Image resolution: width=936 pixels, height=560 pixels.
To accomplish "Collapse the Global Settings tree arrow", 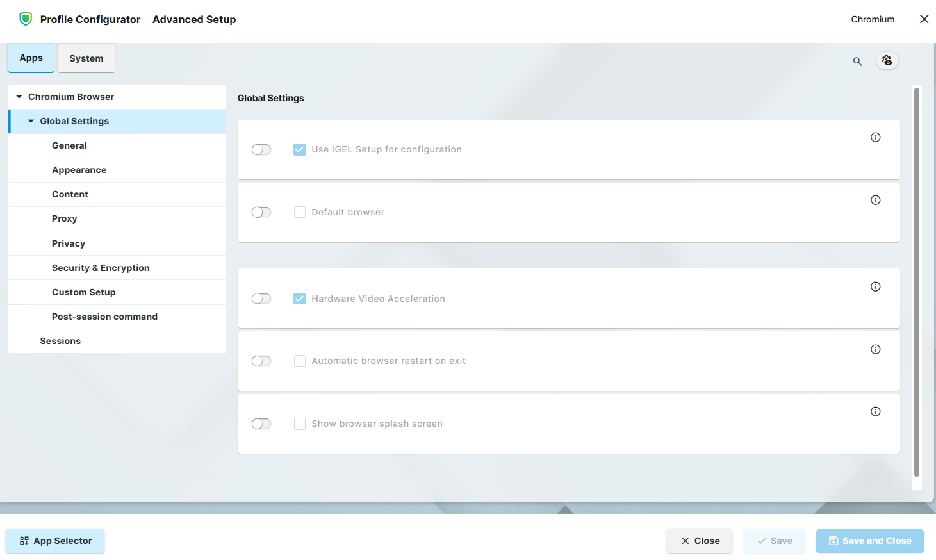I will coord(31,121).
